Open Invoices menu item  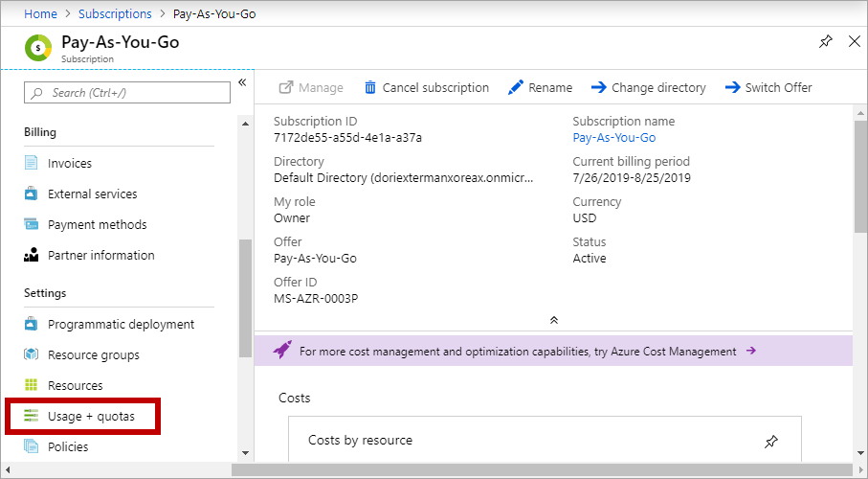(70, 164)
